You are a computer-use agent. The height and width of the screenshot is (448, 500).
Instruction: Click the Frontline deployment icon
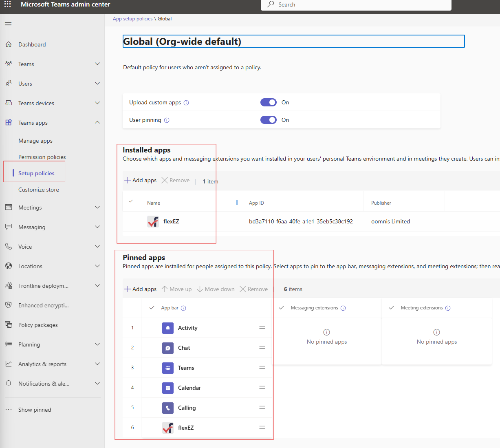pos(9,286)
